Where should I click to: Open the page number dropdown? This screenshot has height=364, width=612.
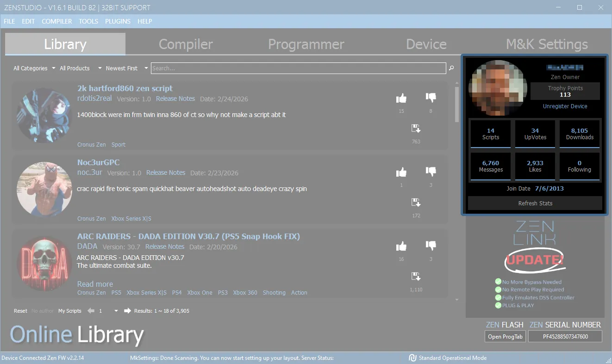pyautogui.click(x=116, y=311)
